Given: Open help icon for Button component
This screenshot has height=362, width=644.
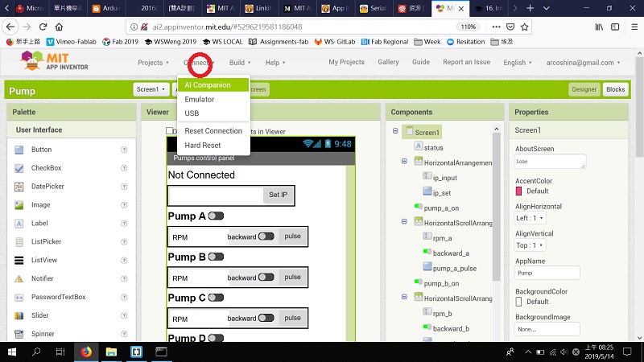Looking at the screenshot, I should coord(124,150).
